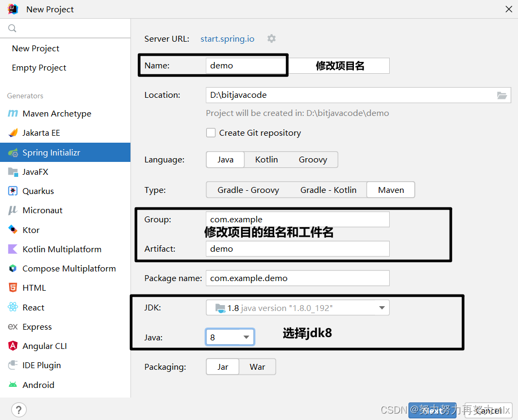The height and width of the screenshot is (420, 518).
Task: Click the Express 'ex' icon
Action: (x=13, y=326)
